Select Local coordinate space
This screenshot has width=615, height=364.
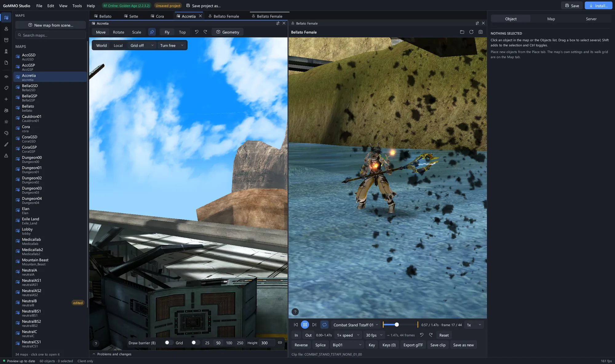point(118,45)
